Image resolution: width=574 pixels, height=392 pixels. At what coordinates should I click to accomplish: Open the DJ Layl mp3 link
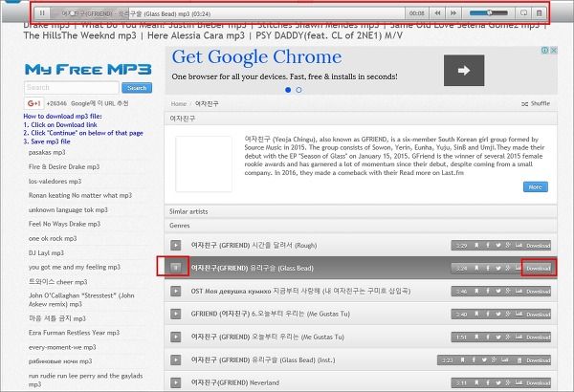(46, 253)
